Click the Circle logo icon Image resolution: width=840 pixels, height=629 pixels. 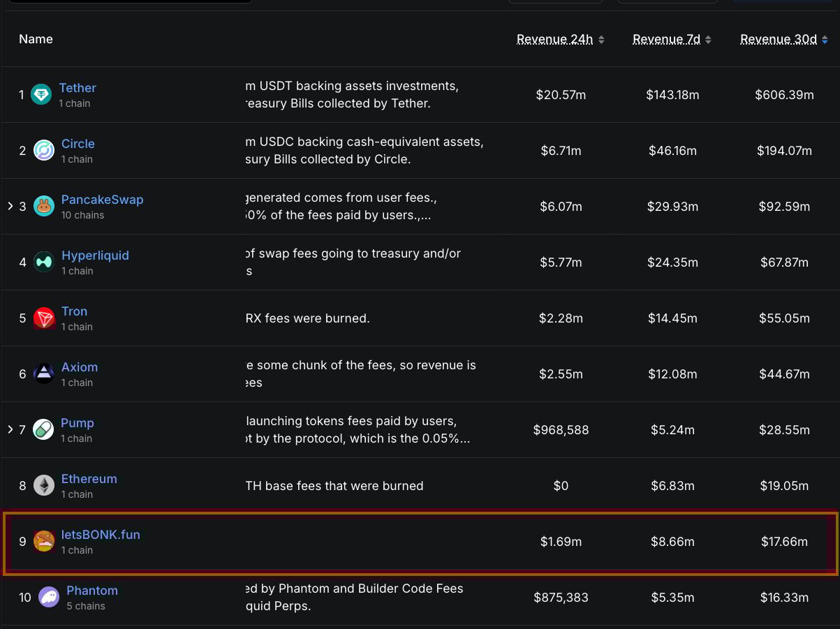[x=44, y=150]
